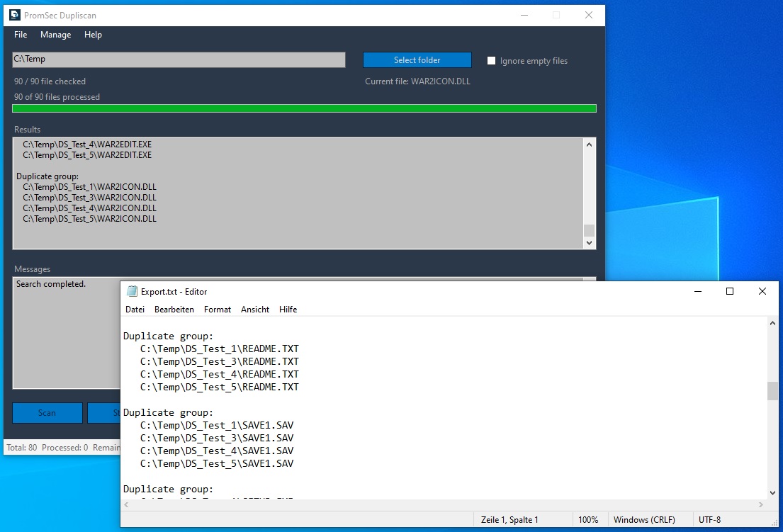Click the green progress bar

coord(304,108)
